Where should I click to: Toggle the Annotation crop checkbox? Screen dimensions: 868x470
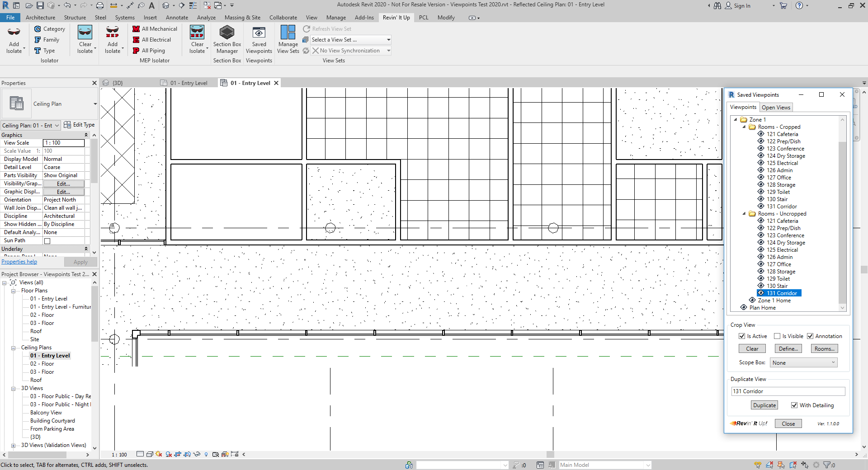tap(810, 336)
